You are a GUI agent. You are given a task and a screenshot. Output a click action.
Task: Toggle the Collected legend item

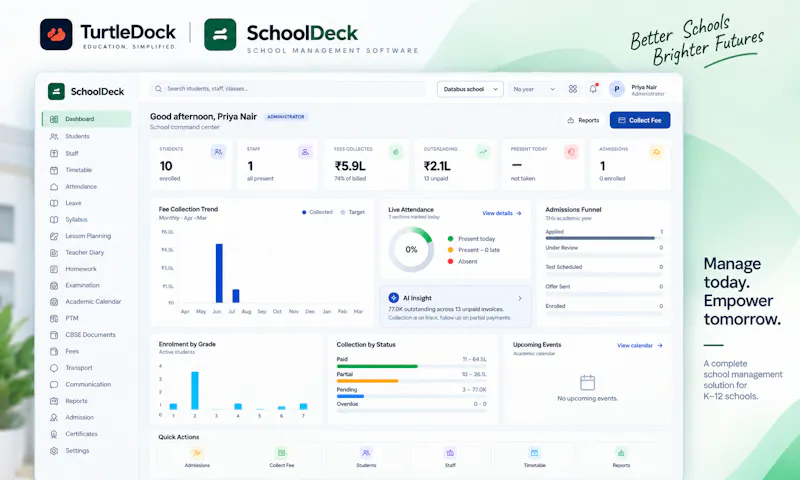(317, 212)
